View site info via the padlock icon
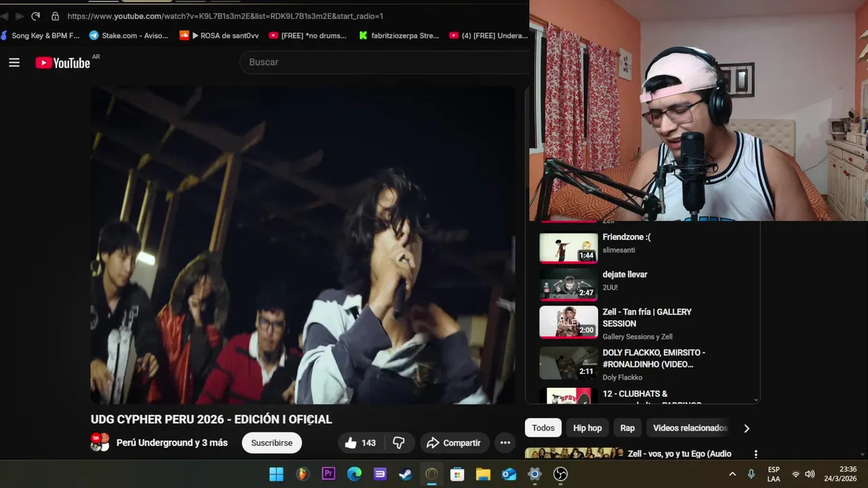 click(55, 16)
